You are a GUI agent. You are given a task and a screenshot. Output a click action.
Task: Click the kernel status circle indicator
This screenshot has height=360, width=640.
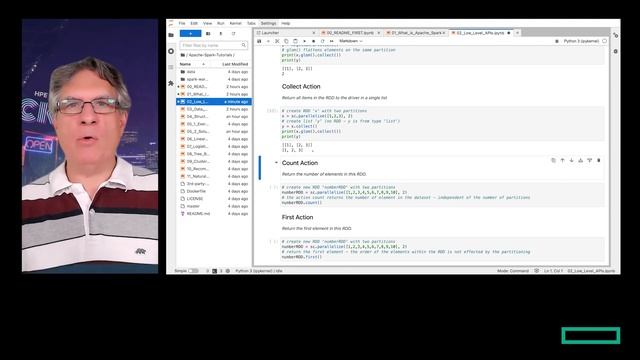[604, 41]
